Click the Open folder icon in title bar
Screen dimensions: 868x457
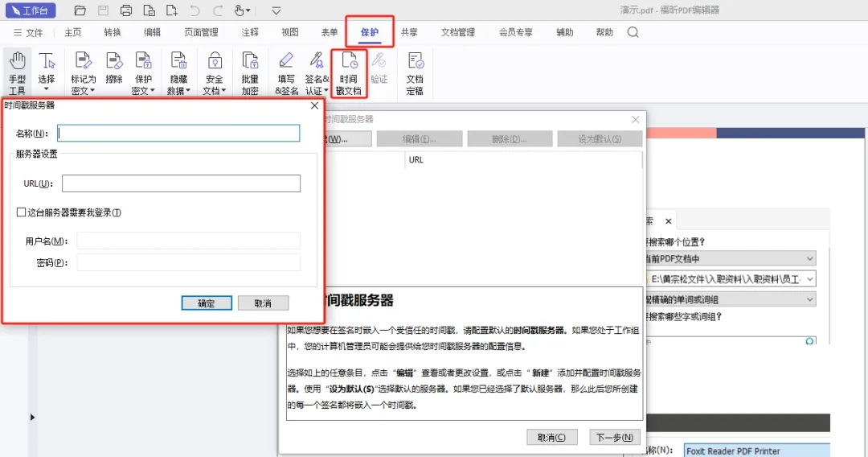point(79,10)
